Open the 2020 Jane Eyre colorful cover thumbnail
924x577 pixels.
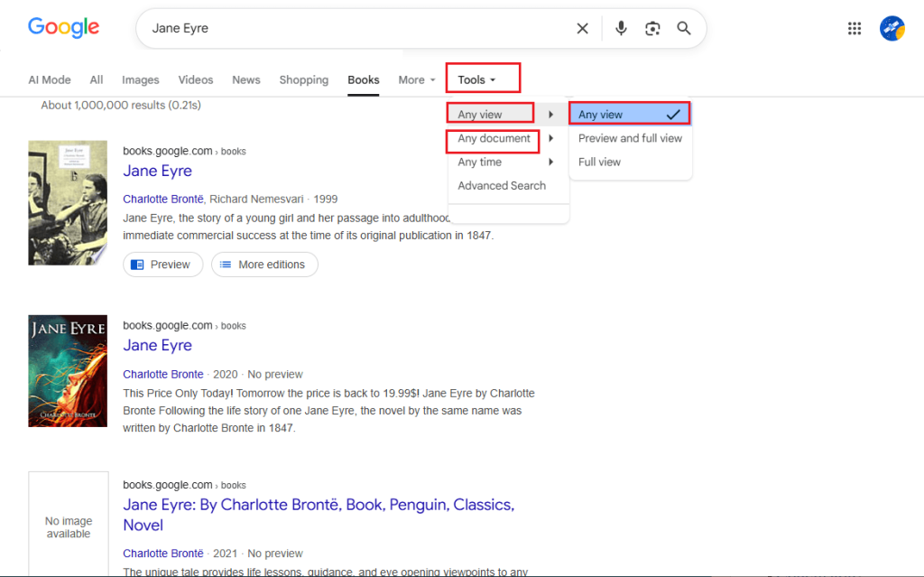pos(68,370)
